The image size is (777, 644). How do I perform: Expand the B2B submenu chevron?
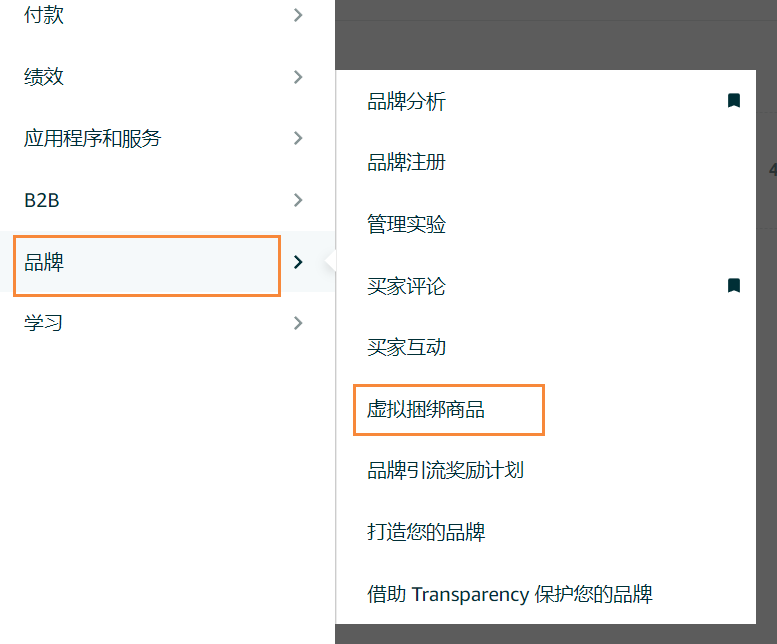298,200
